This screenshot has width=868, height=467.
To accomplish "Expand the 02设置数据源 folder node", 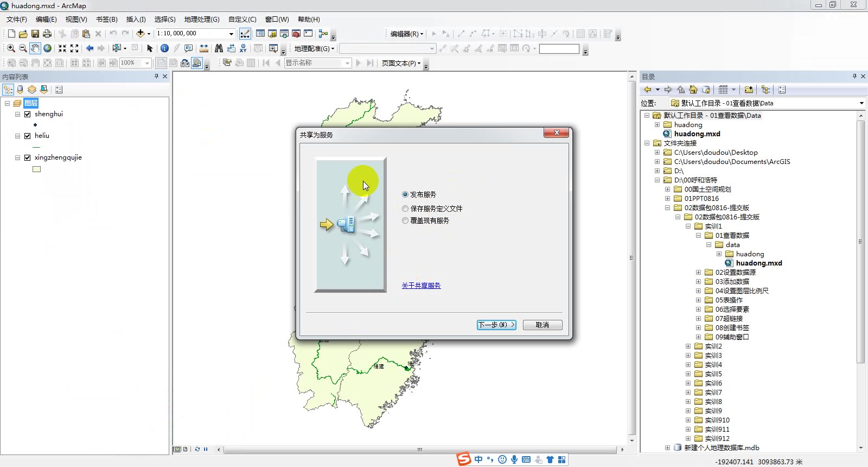I will 698,273.
